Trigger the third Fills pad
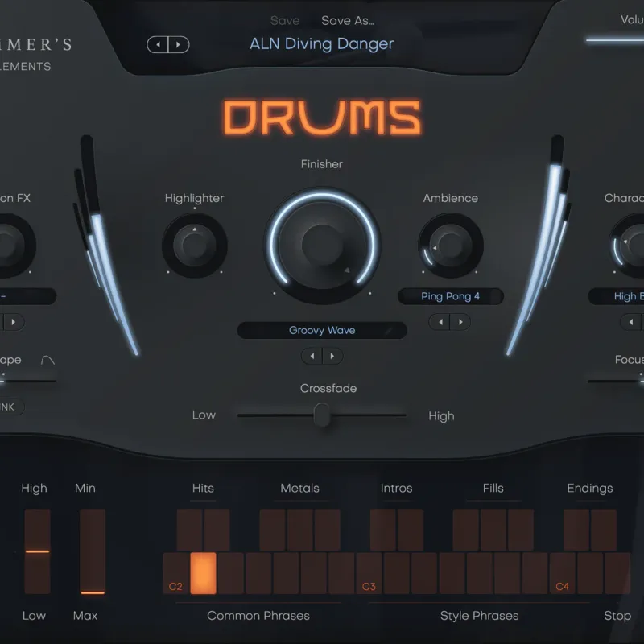The image size is (644, 644). (521, 530)
